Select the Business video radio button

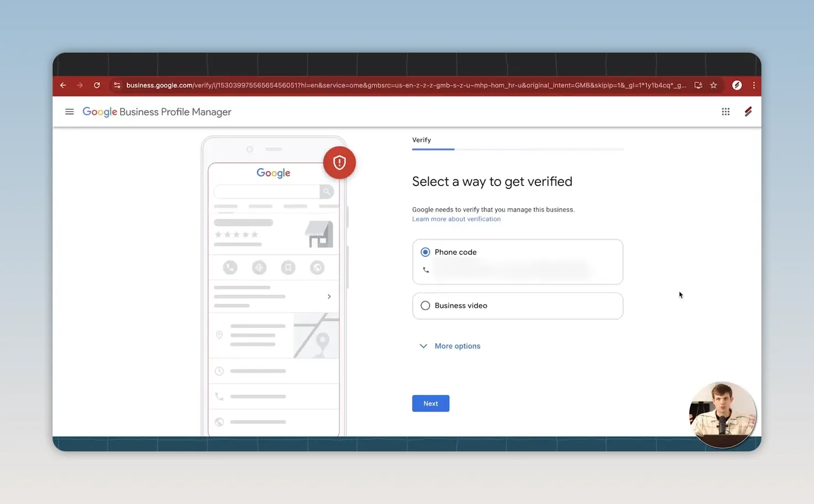point(425,306)
